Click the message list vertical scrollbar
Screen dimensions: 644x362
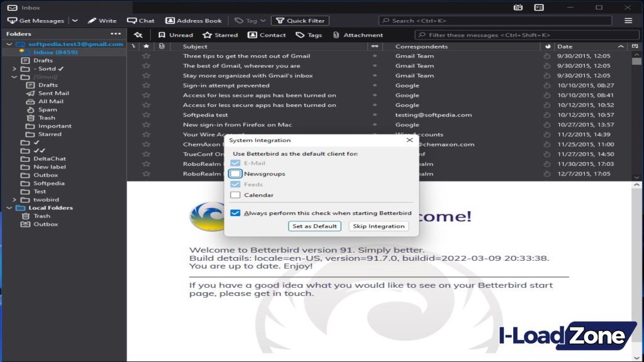click(x=636, y=113)
